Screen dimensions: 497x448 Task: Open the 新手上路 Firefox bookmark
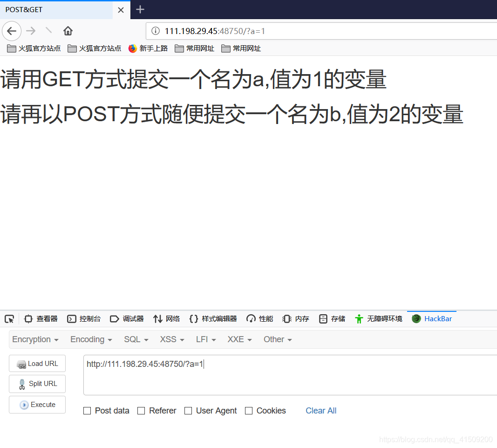[148, 48]
